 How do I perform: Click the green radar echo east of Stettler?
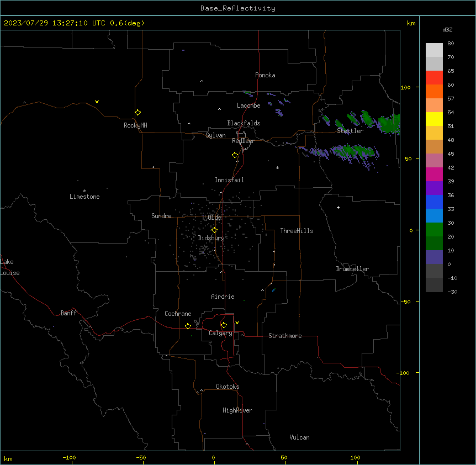(x=389, y=124)
